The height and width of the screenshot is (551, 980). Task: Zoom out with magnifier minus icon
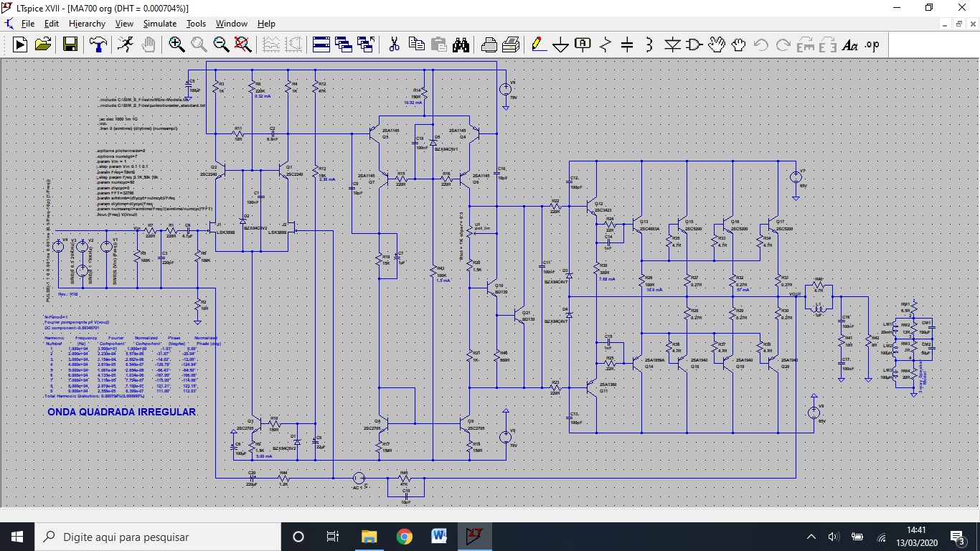(221, 44)
